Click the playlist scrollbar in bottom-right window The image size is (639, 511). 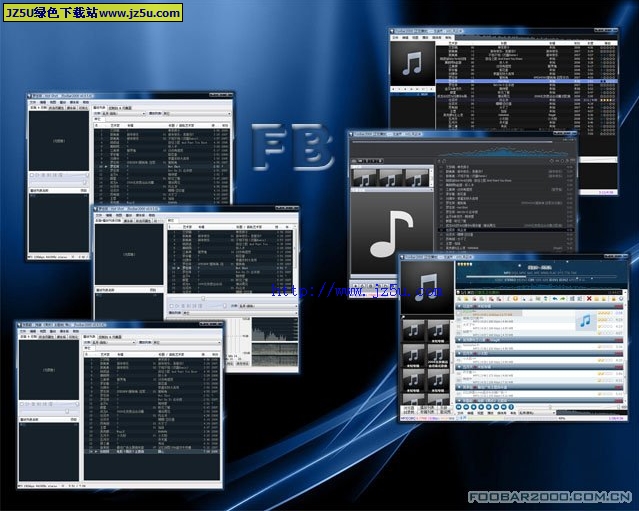tap(625, 352)
